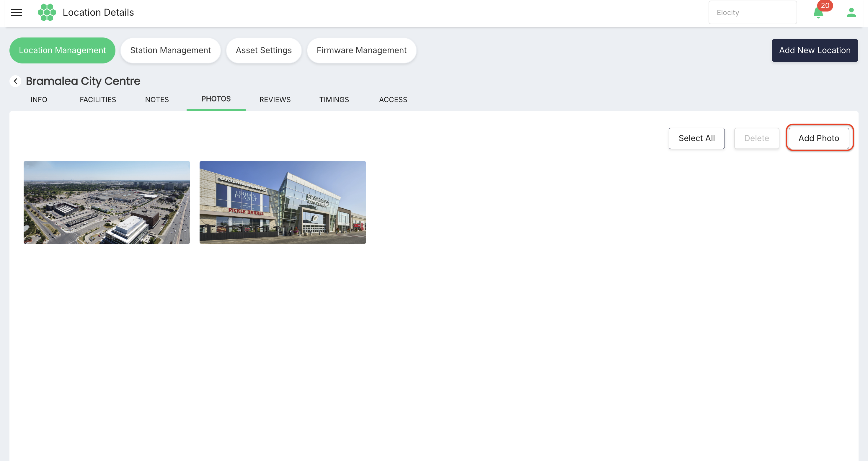Open the hamburger navigation menu
Image resolution: width=868 pixels, height=461 pixels.
tap(17, 12)
